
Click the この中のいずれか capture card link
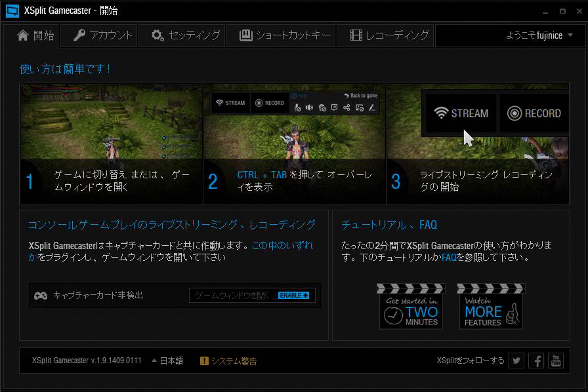click(282, 246)
